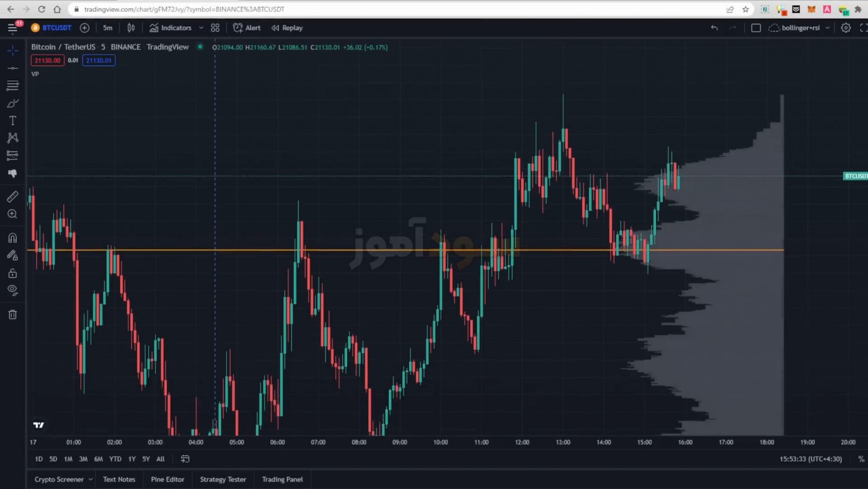868x489 pixels.
Task: Open the Fibonacci and Gann tools
Action: coord(12,86)
